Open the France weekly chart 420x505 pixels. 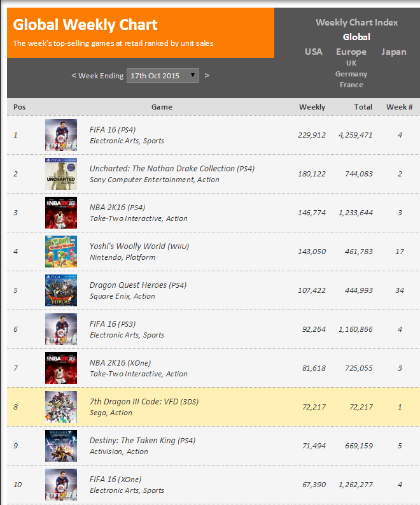click(x=351, y=85)
